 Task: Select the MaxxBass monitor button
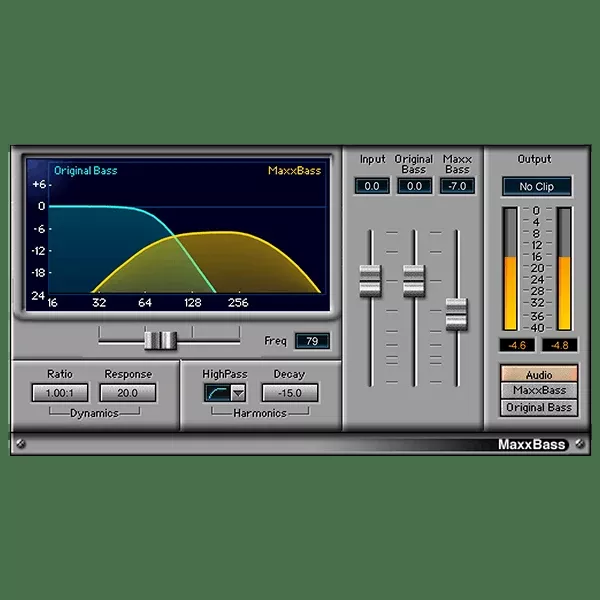(539, 391)
